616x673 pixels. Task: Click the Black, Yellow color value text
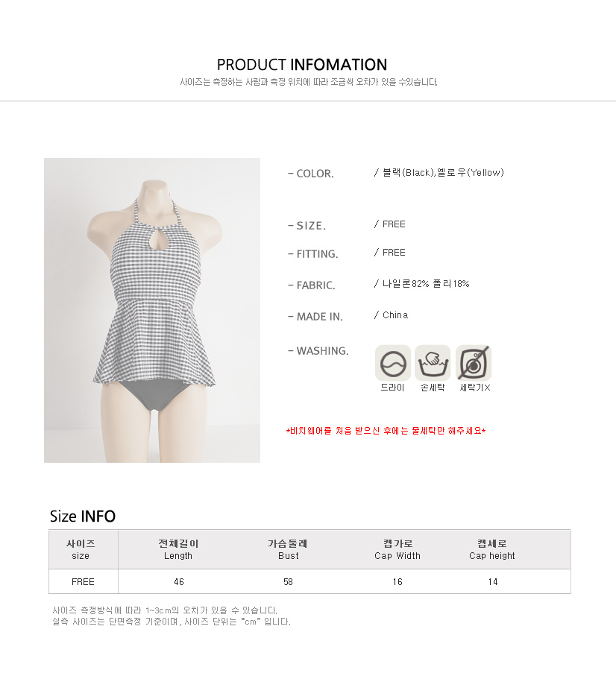439,173
